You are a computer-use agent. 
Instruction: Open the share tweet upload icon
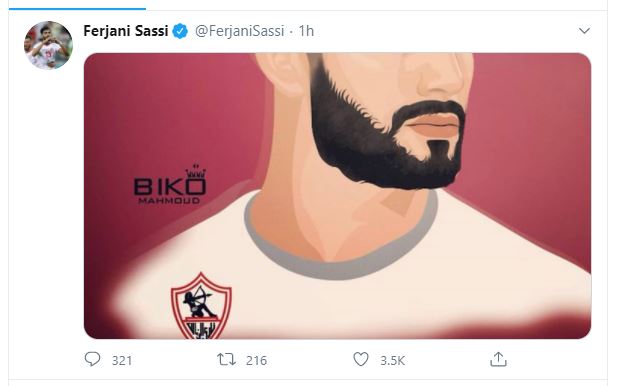pos(498,359)
